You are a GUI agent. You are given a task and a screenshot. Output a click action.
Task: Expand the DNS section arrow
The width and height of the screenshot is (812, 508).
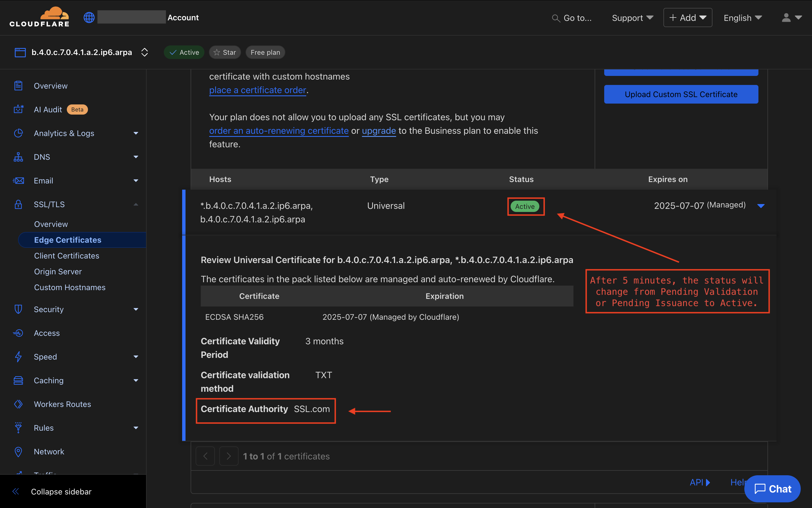[x=136, y=157]
